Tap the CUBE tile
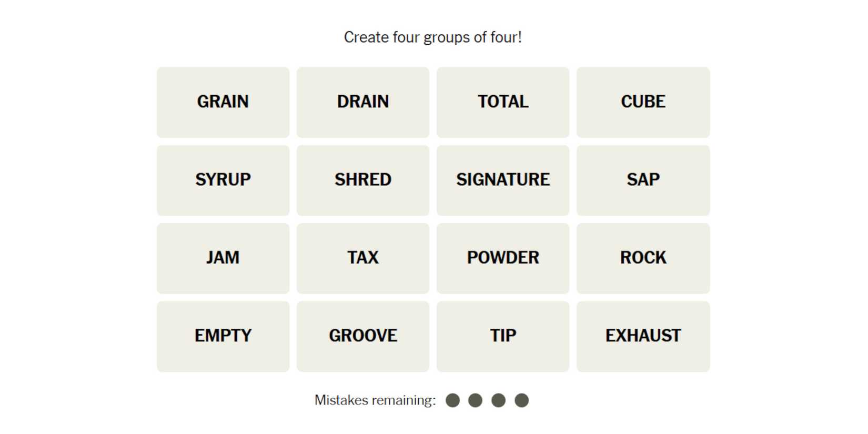 pyautogui.click(x=643, y=102)
